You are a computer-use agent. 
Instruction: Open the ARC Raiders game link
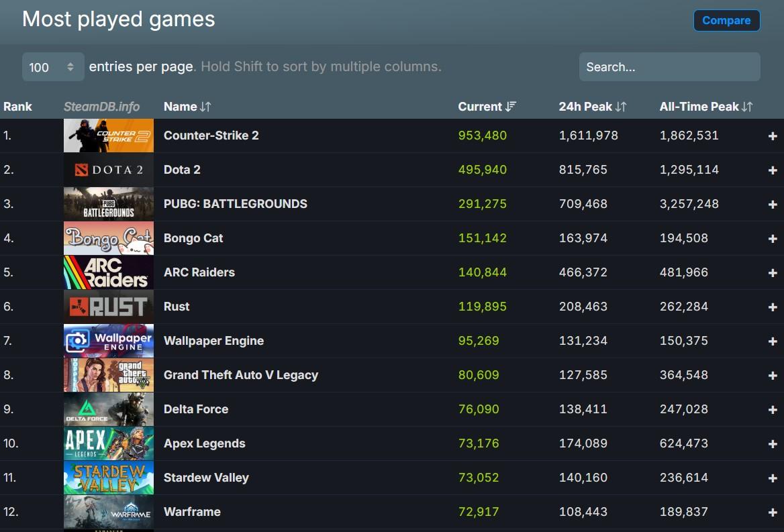(x=199, y=272)
